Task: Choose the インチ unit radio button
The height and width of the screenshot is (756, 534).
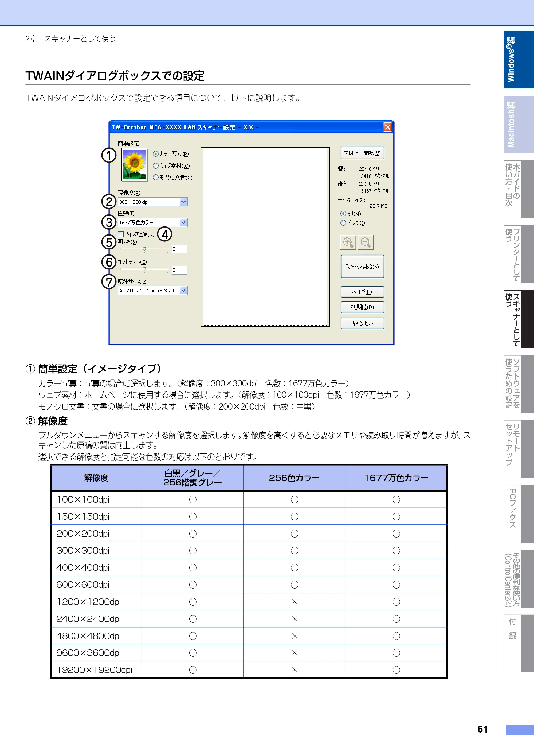Action: [x=343, y=223]
